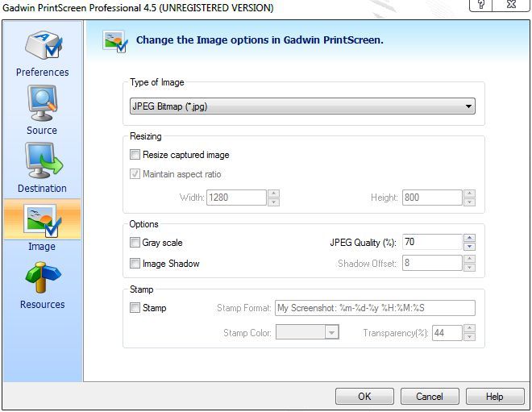Open Help from the bottom button
The height and width of the screenshot is (412, 532).
(x=495, y=397)
